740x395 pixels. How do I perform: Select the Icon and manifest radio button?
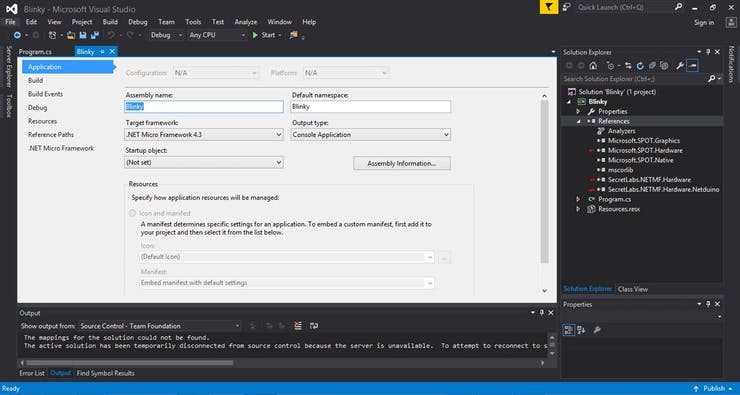[x=133, y=213]
